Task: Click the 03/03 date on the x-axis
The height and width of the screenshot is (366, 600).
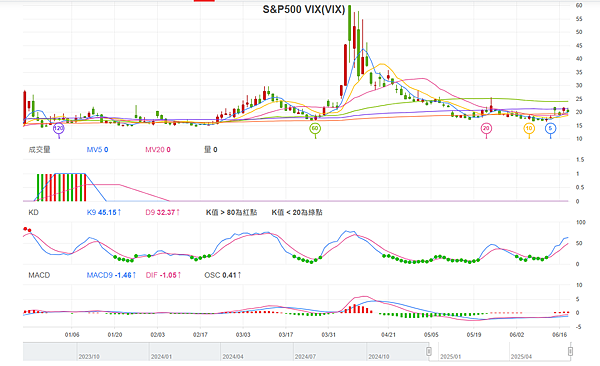Action: click(243, 335)
